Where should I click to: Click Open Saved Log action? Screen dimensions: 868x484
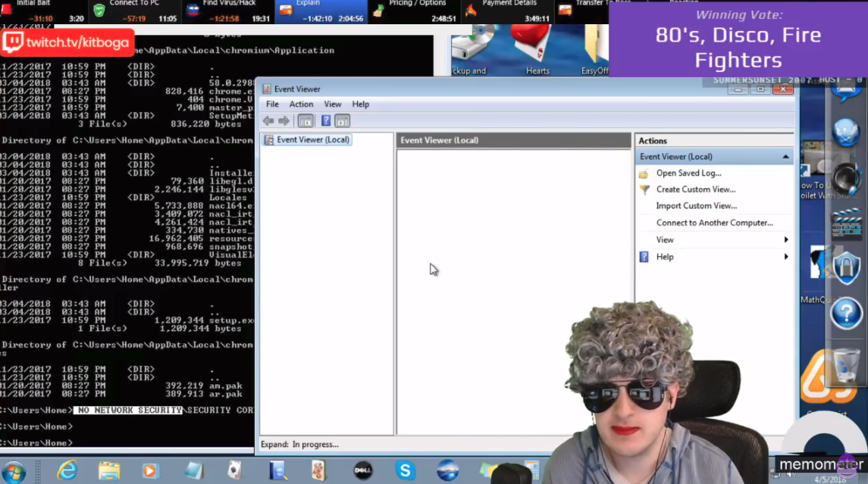tap(688, 173)
